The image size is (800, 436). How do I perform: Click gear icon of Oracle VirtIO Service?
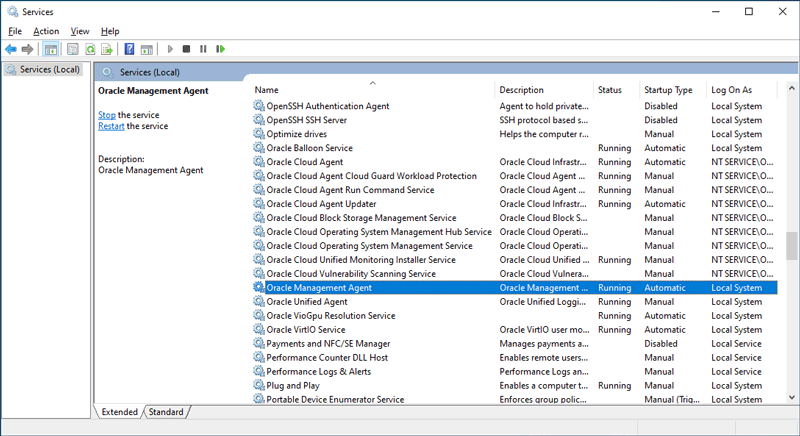[259, 329]
